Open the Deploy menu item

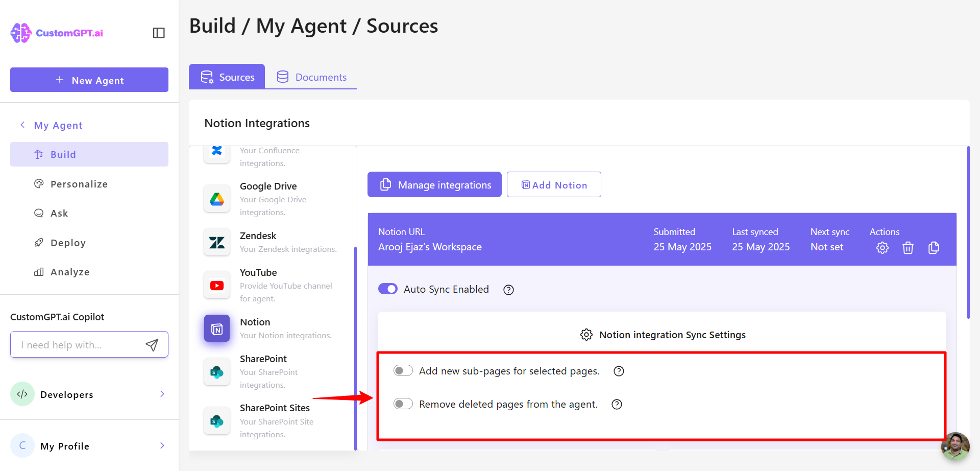point(89,243)
